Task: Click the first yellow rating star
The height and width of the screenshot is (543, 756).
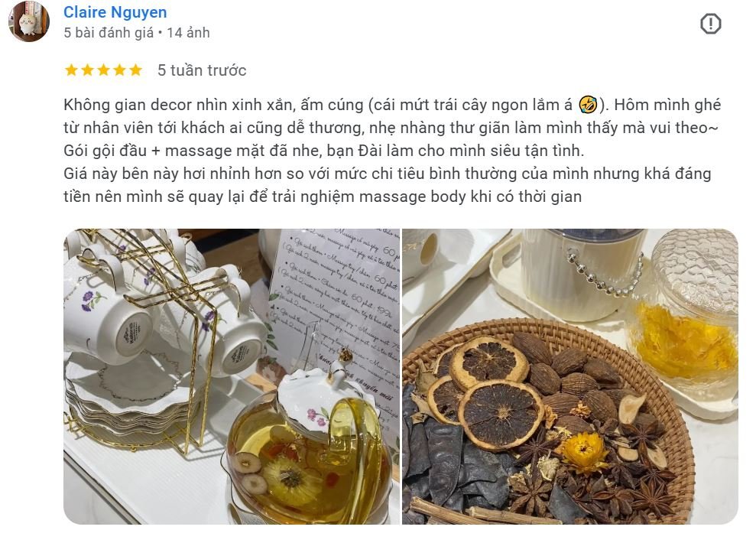Action: pyautogui.click(x=71, y=70)
